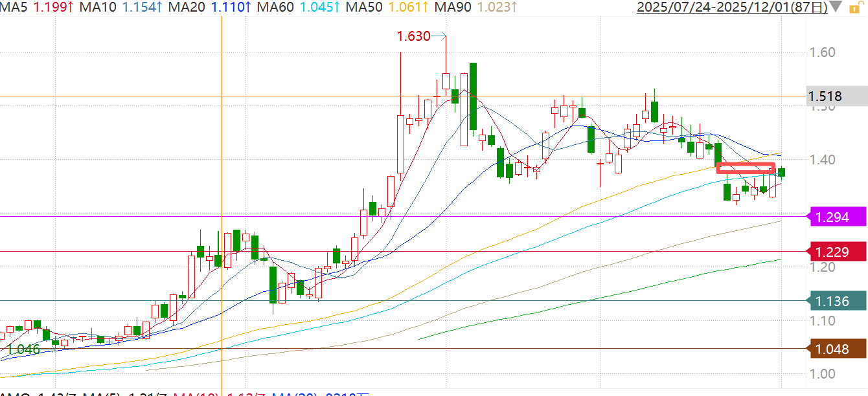
Task: Click the teal 1.136 price line tag
Action: coord(838,300)
